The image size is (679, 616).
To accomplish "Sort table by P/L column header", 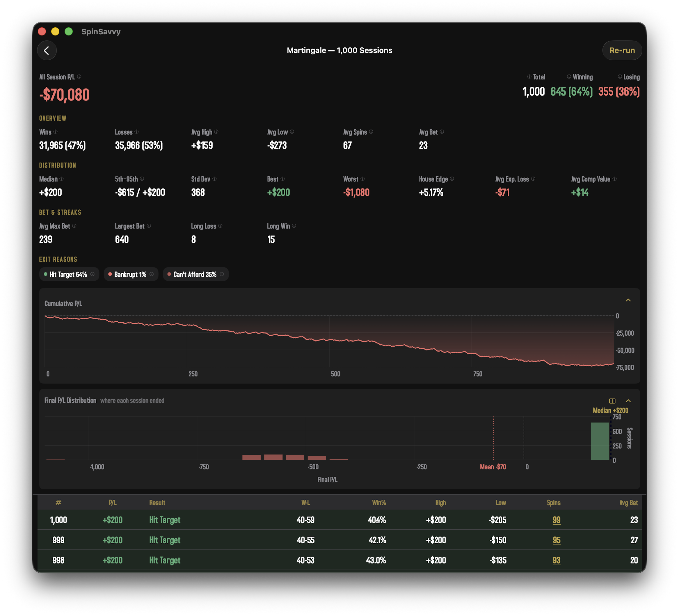I will point(113,503).
